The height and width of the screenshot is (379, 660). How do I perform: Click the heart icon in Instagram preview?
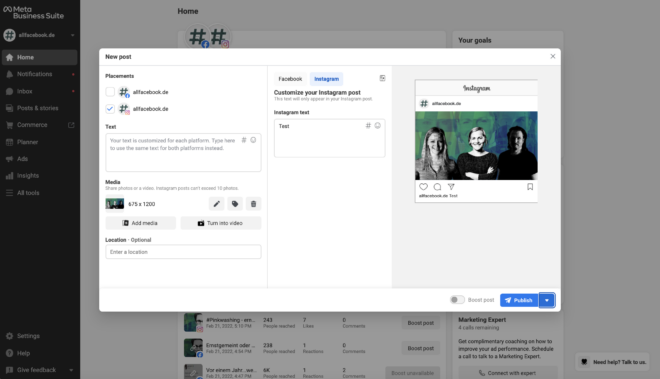[423, 187]
